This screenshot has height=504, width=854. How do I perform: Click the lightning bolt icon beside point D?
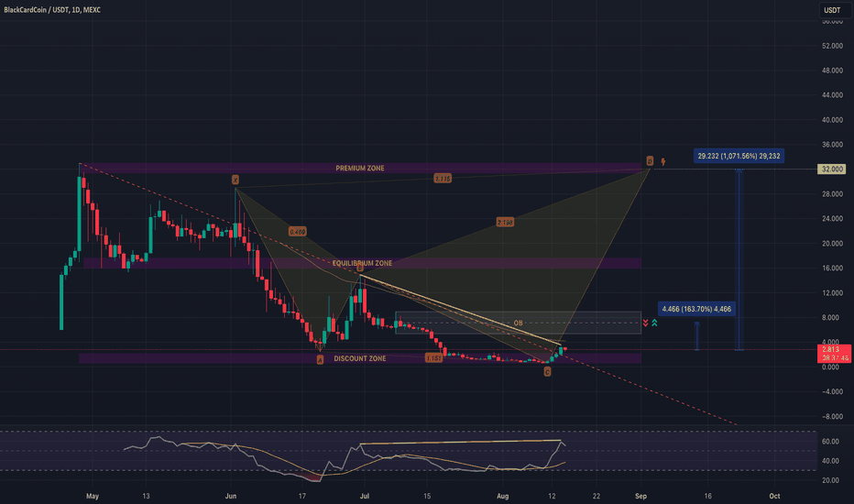coord(662,161)
